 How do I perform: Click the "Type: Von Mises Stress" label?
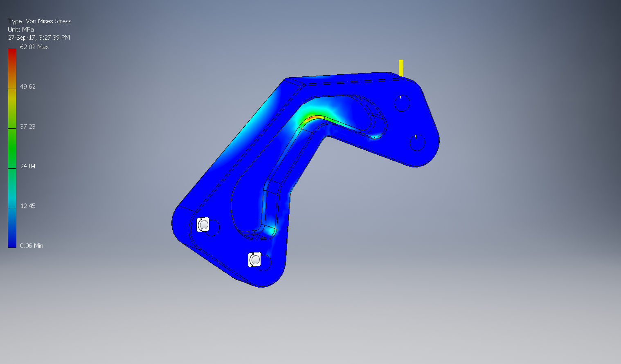pyautogui.click(x=40, y=21)
